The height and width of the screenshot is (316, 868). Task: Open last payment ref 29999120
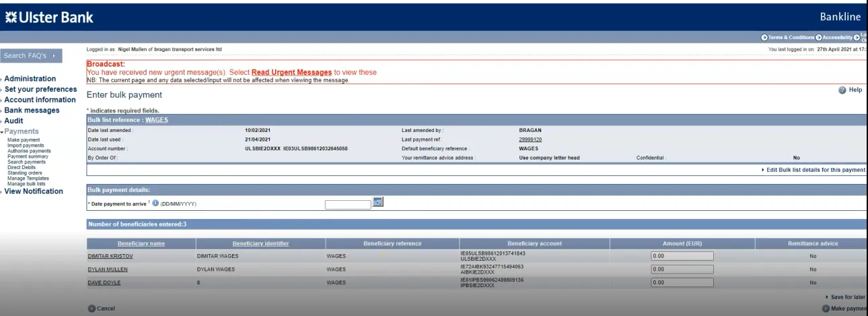(531, 139)
